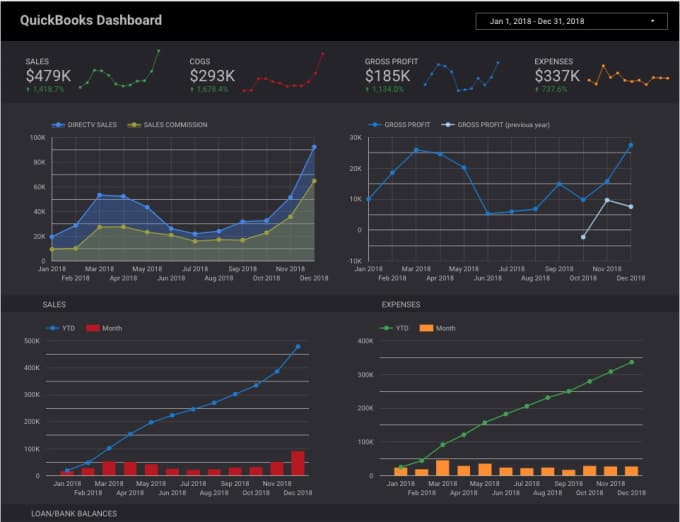
Task: Click the SALES section header
Action: (54, 305)
